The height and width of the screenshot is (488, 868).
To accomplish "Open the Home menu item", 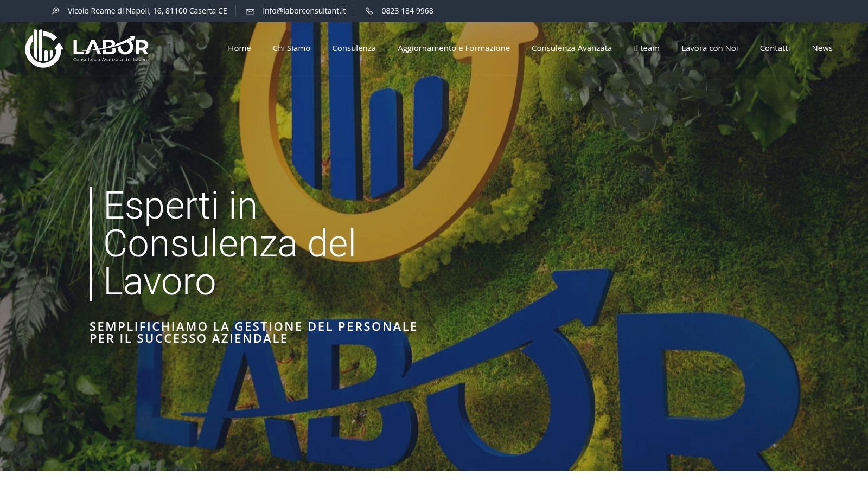I will [239, 48].
